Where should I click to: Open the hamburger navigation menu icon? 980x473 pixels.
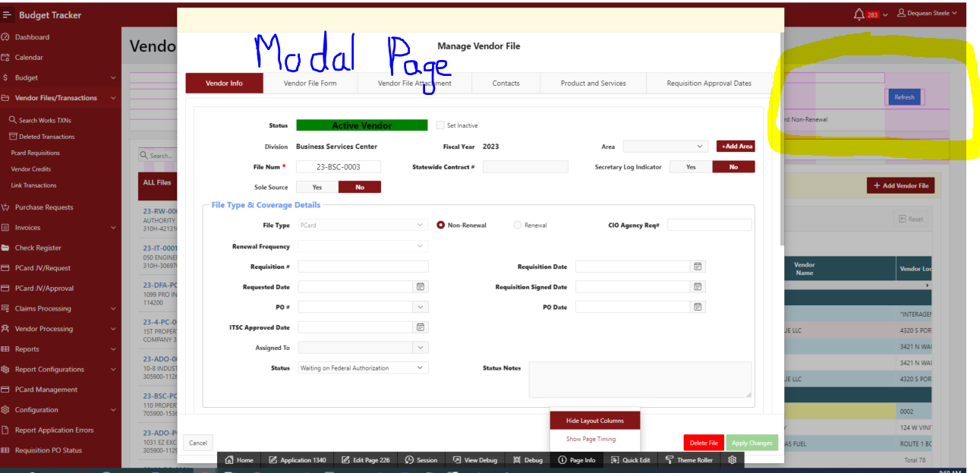(x=7, y=15)
